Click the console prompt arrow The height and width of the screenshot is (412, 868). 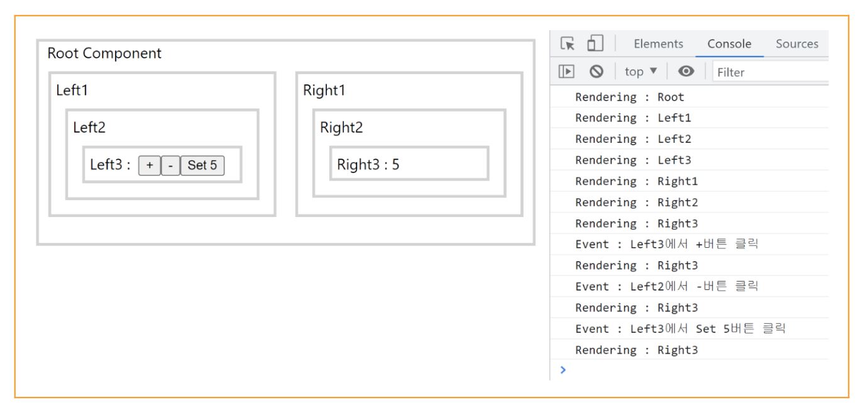click(x=563, y=370)
